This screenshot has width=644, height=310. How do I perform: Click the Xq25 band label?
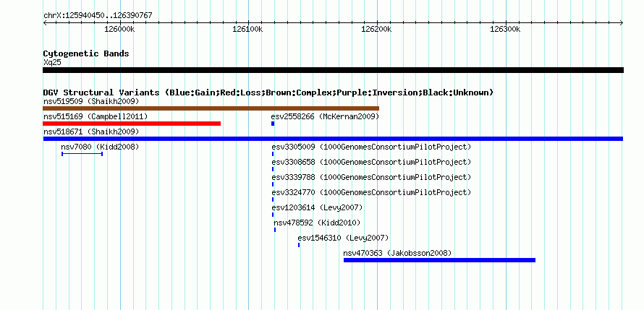52,63
